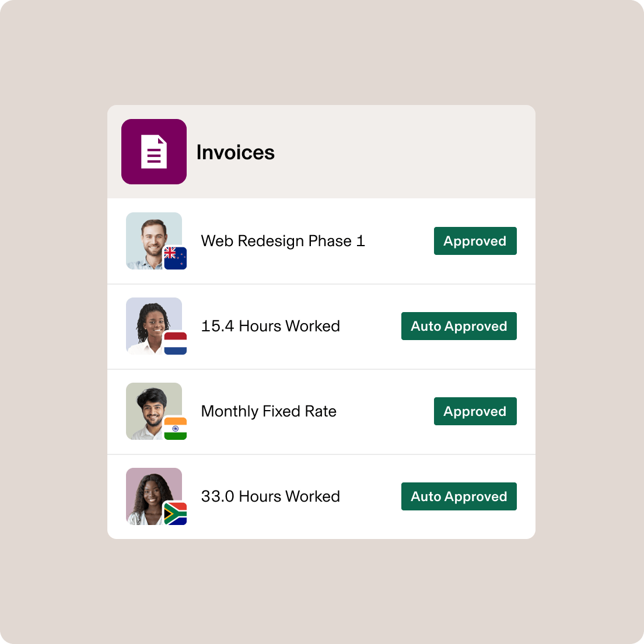This screenshot has height=644, width=644.
Task: Toggle Auto Approved on the 33.0 Hours invoice
Action: point(459,496)
